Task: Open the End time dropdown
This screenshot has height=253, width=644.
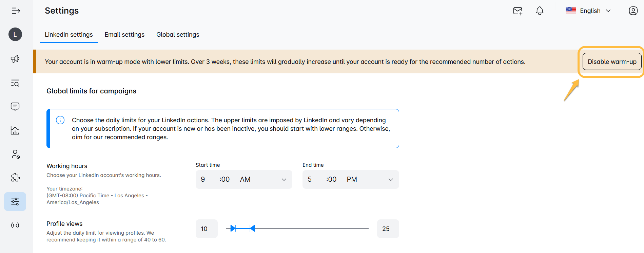Action: tap(351, 179)
